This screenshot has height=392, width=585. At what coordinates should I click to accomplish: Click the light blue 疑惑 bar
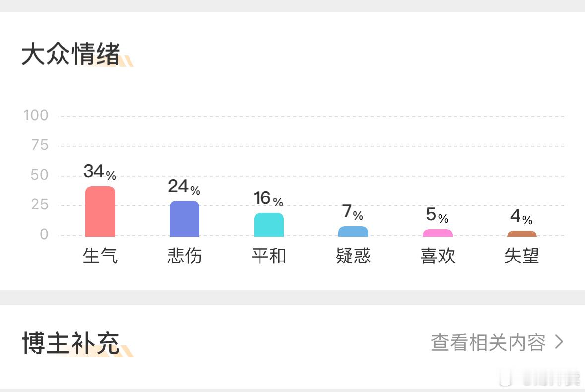(353, 231)
